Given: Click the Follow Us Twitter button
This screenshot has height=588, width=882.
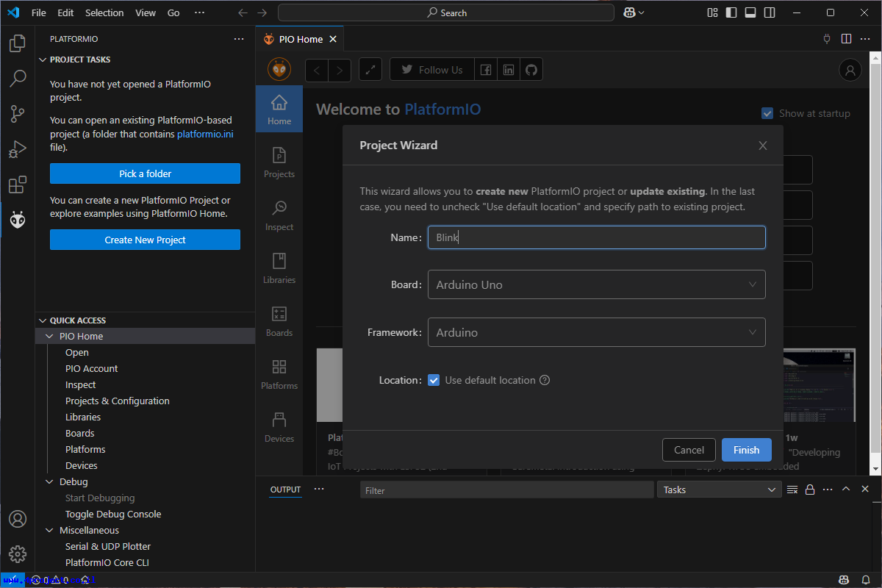Looking at the screenshot, I should (432, 70).
